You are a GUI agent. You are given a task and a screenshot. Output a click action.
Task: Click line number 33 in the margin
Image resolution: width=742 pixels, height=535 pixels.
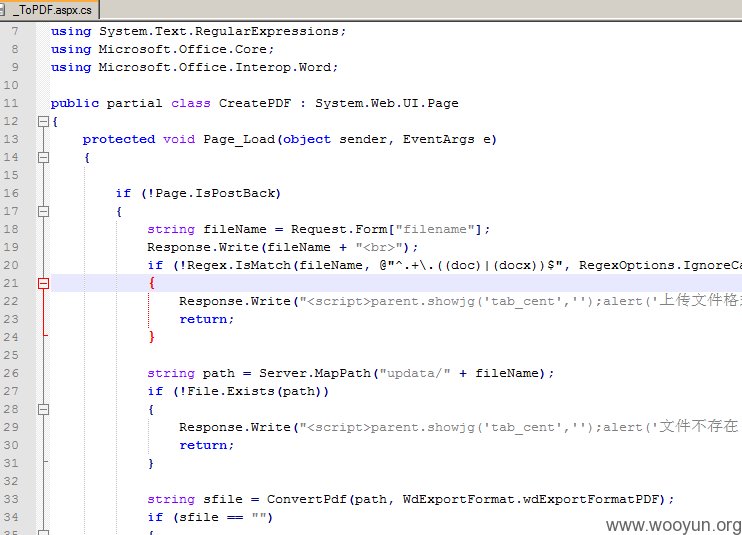[10, 499]
